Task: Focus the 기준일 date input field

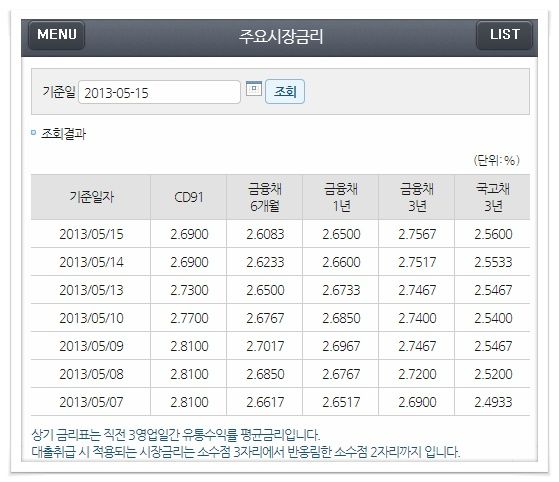Action: coord(159,92)
